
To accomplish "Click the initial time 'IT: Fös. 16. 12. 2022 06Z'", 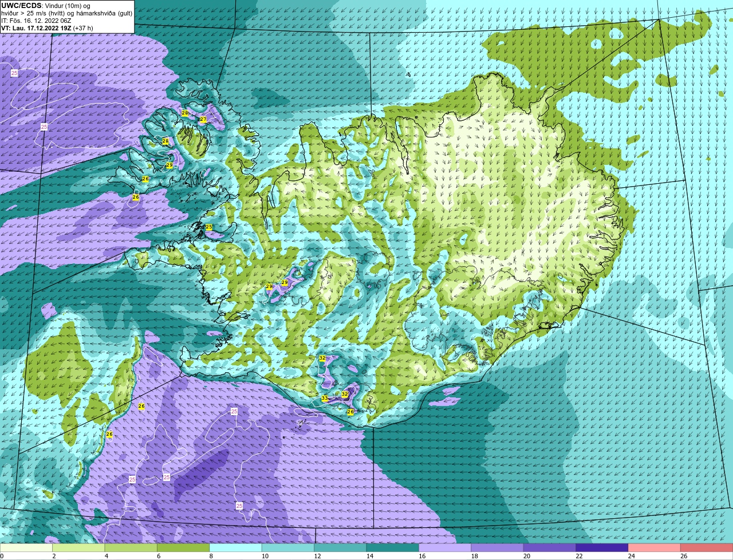I will (x=36, y=21).
